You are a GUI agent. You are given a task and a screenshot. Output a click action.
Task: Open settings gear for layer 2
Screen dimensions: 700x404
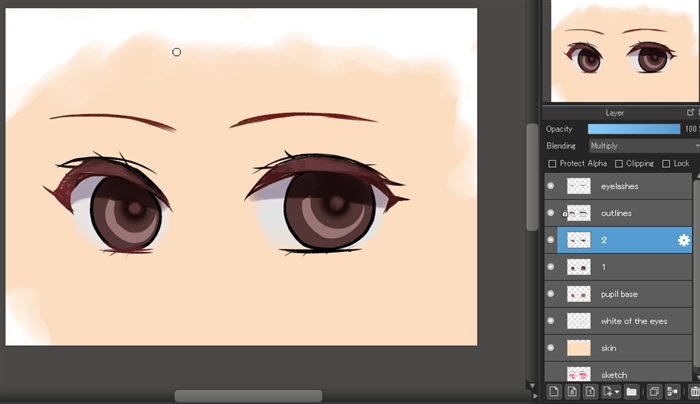(x=683, y=240)
